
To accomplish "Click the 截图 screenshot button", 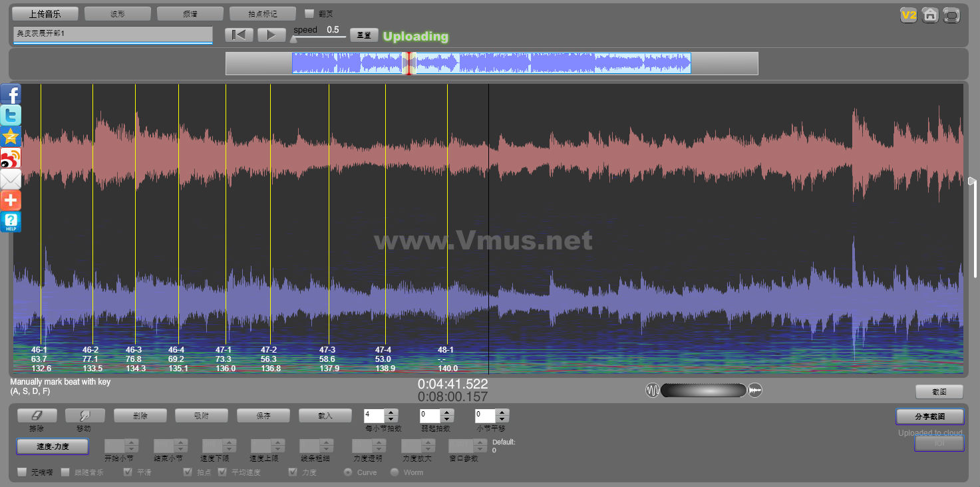I will click(939, 392).
